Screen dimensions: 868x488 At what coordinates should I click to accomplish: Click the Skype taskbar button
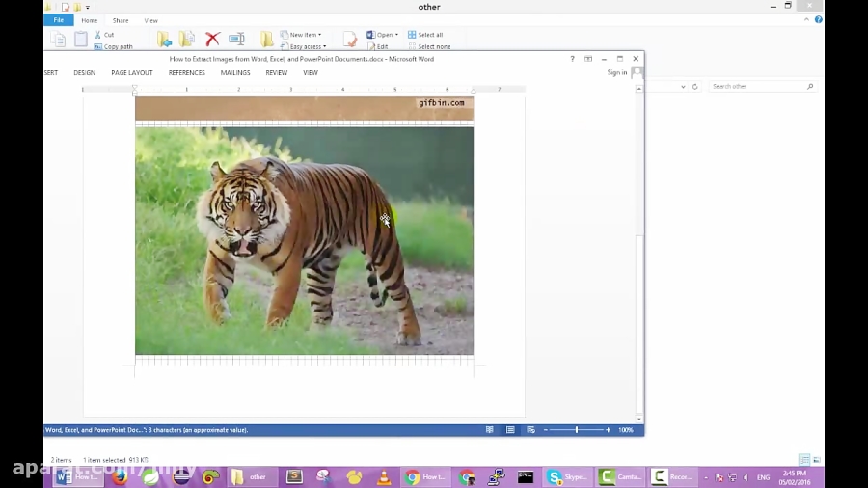567,477
